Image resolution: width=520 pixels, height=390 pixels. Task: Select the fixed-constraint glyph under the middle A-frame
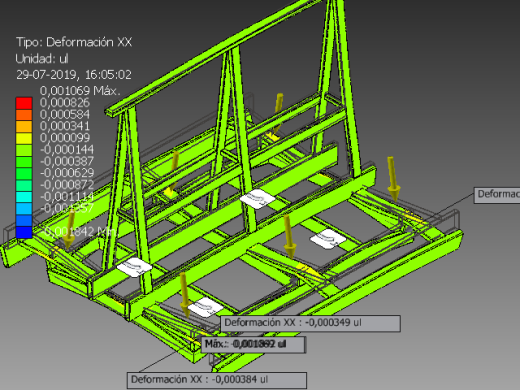click(x=257, y=199)
